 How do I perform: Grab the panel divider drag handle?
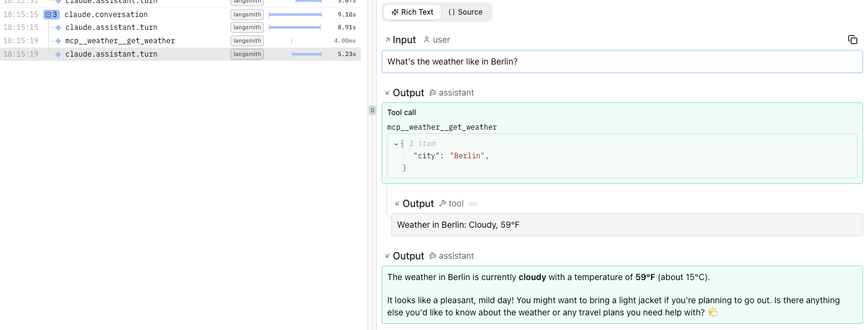(372, 110)
